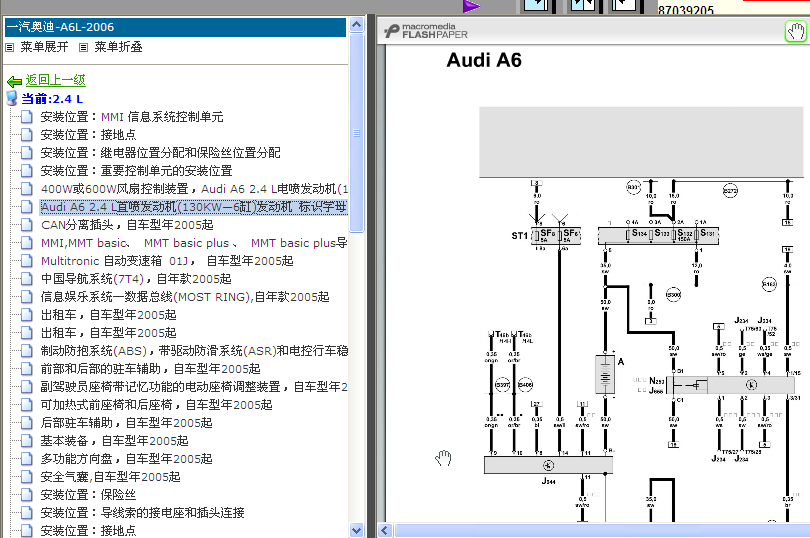Click the diagram horizontal scroll left arrow
The image size is (810, 538).
385,530
